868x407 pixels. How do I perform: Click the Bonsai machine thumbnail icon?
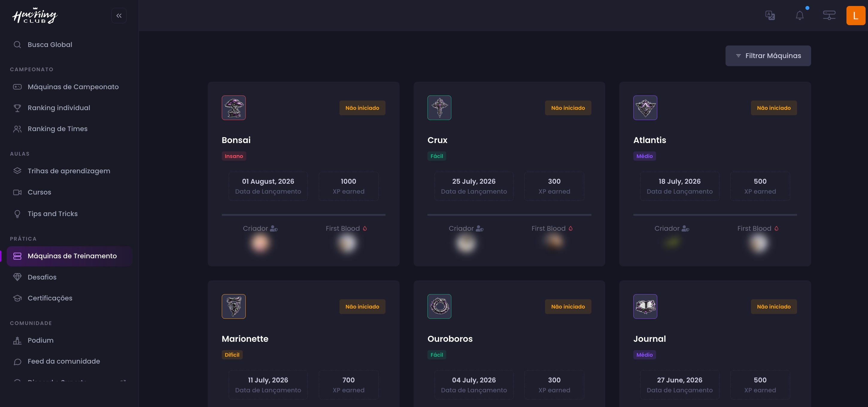coord(233,108)
